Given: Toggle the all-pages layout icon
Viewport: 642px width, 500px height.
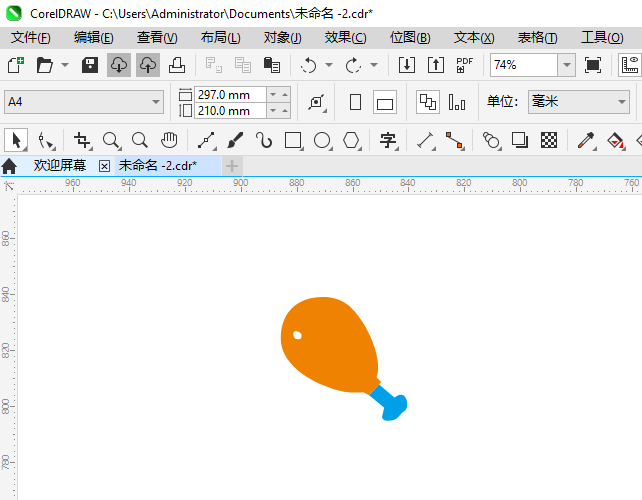Looking at the screenshot, I should (x=428, y=102).
